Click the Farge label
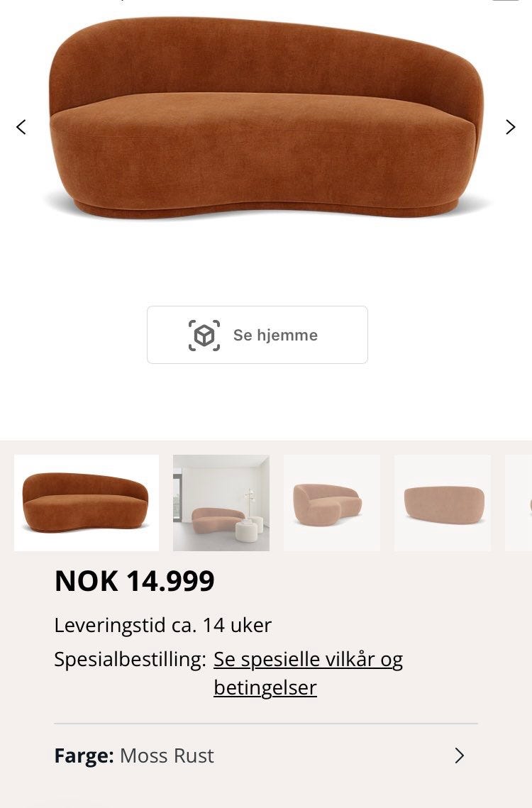The image size is (532, 808). [x=84, y=756]
